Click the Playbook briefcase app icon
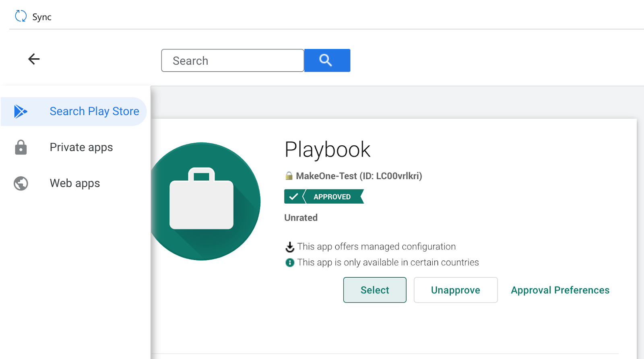Viewport: 644px width, 359px height. 205,201
